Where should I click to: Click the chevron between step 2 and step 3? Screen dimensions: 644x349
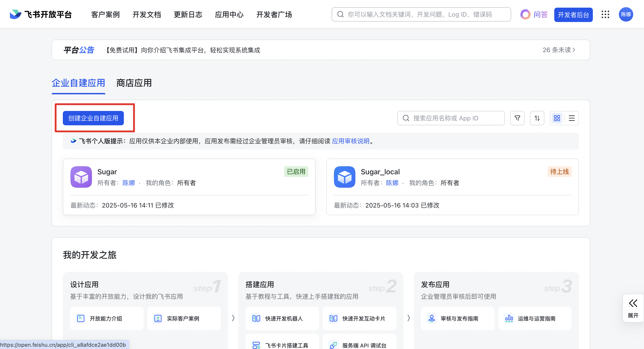tap(408, 318)
